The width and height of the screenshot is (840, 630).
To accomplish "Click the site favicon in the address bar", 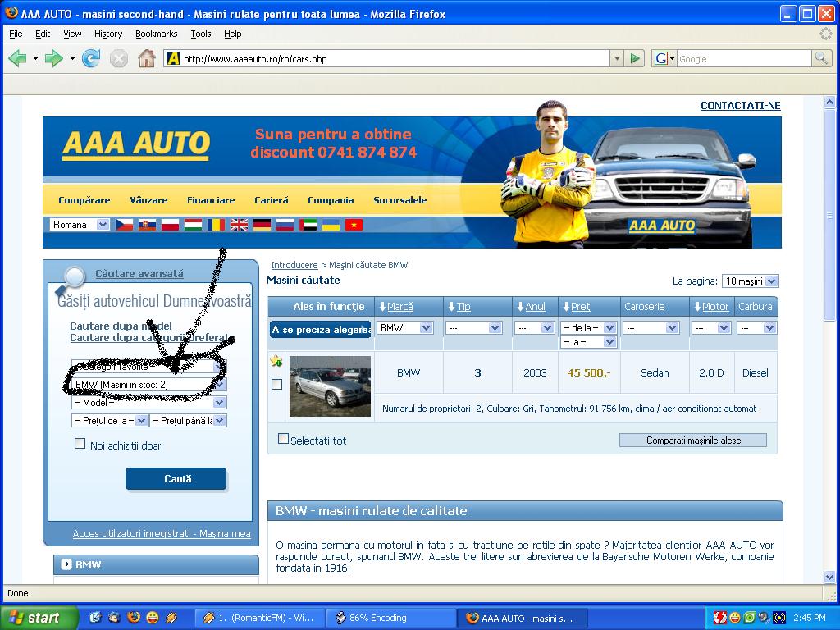I will tap(172, 58).
